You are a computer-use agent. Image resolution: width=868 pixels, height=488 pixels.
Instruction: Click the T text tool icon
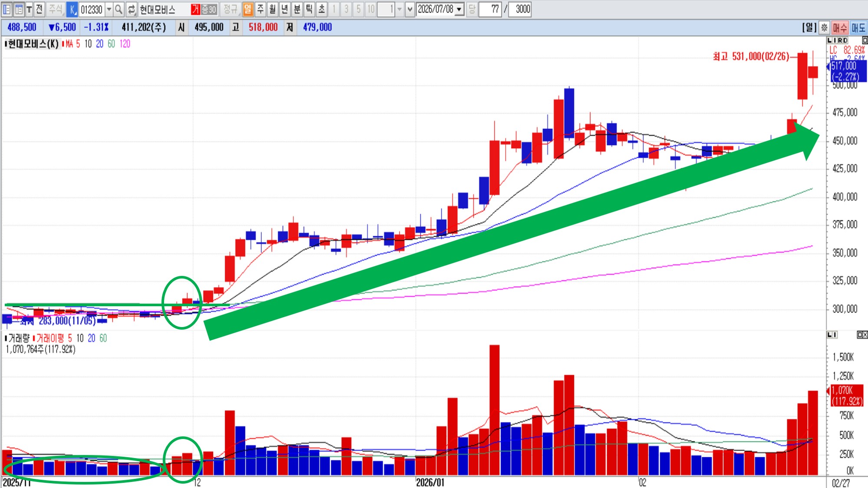[x=29, y=9]
